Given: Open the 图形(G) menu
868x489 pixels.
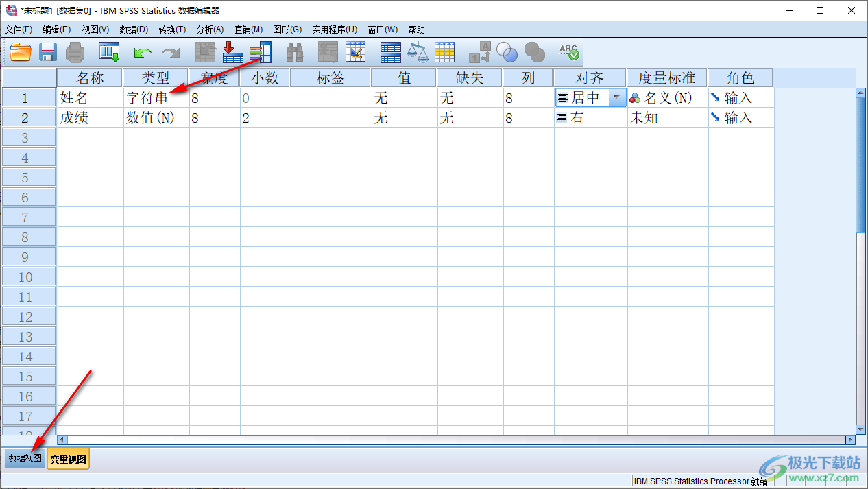Looking at the screenshot, I should 287,29.
